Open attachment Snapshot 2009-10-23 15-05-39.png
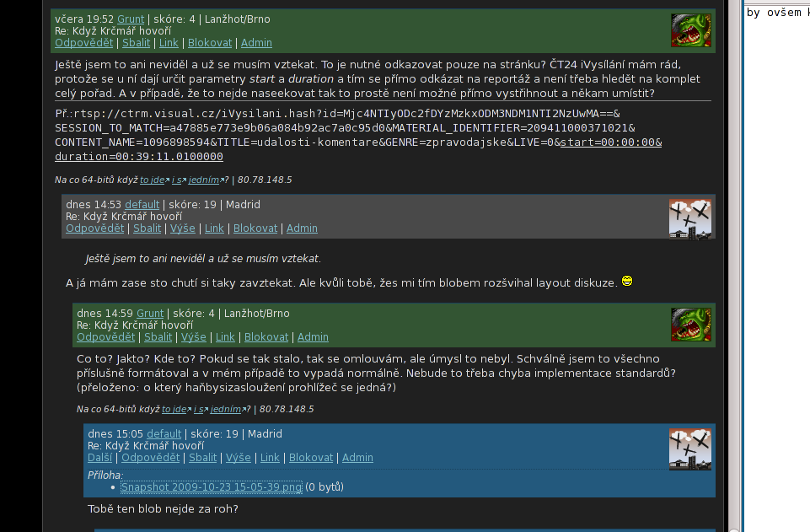Screen dimensions: 810x532 tap(212, 487)
